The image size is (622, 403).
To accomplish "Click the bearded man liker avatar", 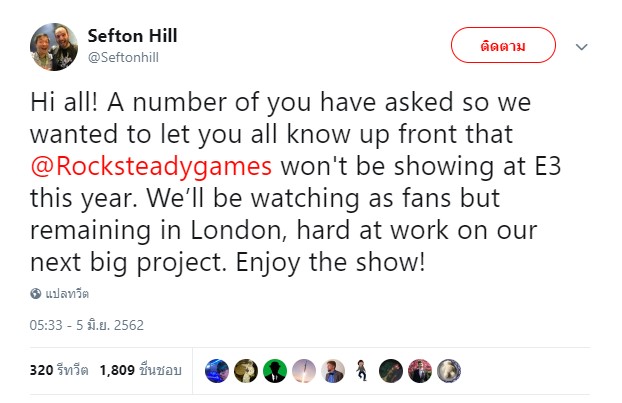I will pos(334,370).
